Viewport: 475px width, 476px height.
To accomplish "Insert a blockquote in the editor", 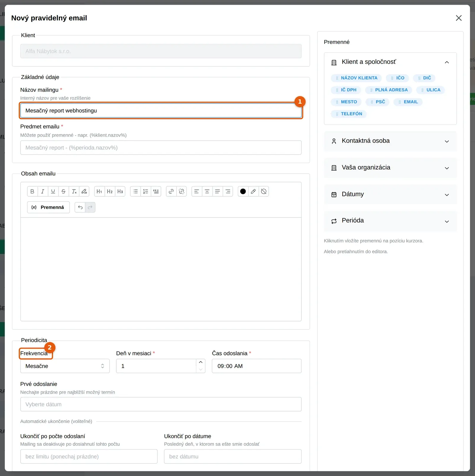I will pyautogui.click(x=156, y=192).
